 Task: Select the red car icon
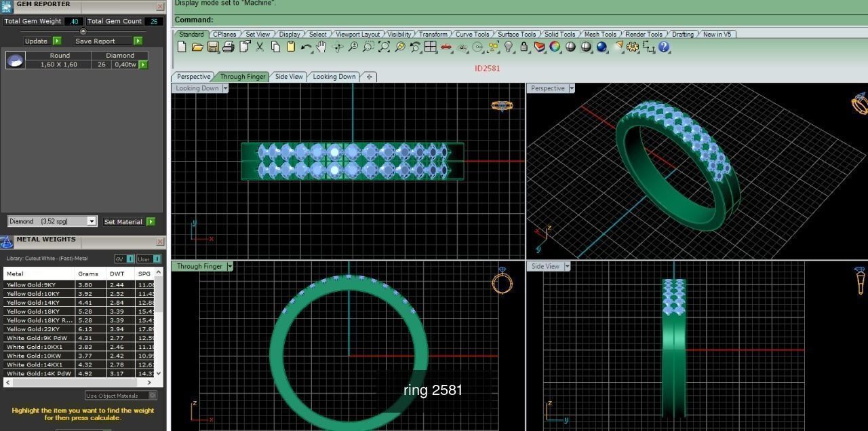pyautogui.click(x=446, y=47)
